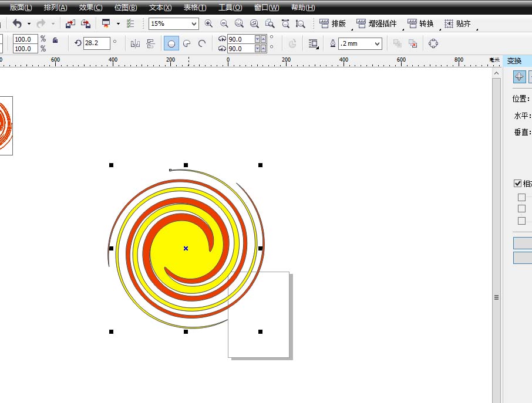
Task: Select the Pie shape mode button
Action: coord(187,43)
